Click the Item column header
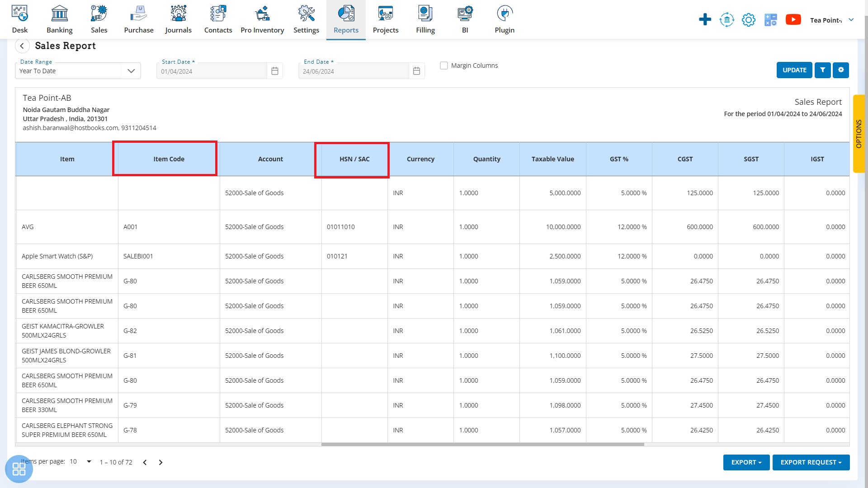868x488 pixels. (x=67, y=159)
